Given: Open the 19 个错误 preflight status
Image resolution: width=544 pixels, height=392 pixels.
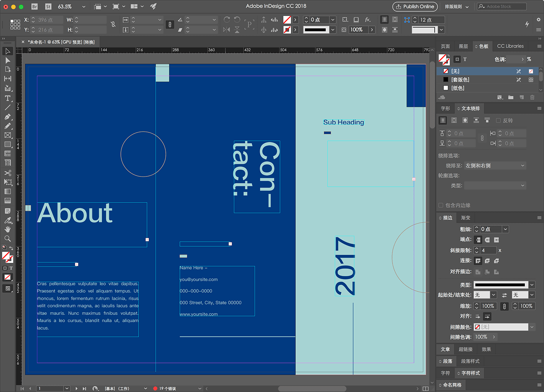Looking at the screenshot, I should [167, 389].
